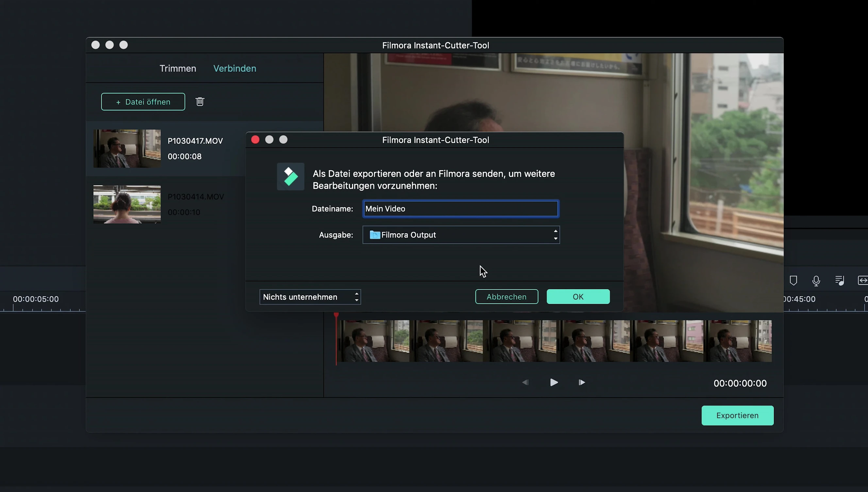Click the Filmora logo icon in dialog
The image size is (868, 492).
pyautogui.click(x=291, y=177)
